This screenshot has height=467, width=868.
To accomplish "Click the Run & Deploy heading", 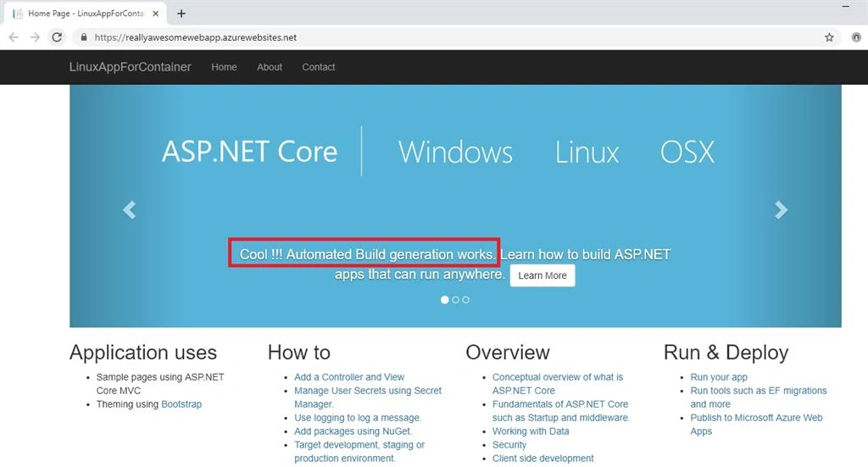I will 726,353.
